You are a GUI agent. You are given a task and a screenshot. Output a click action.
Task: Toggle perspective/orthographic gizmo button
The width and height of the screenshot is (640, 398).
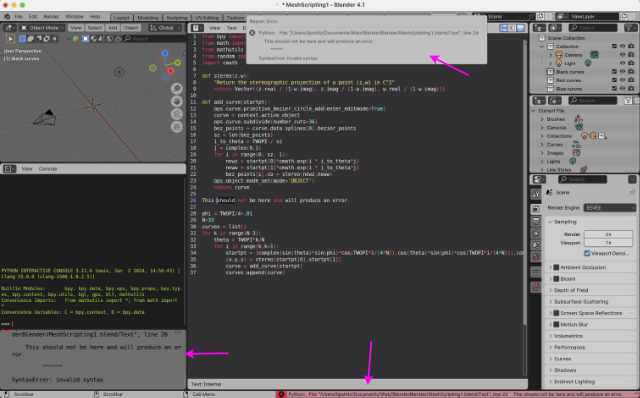(x=177, y=127)
